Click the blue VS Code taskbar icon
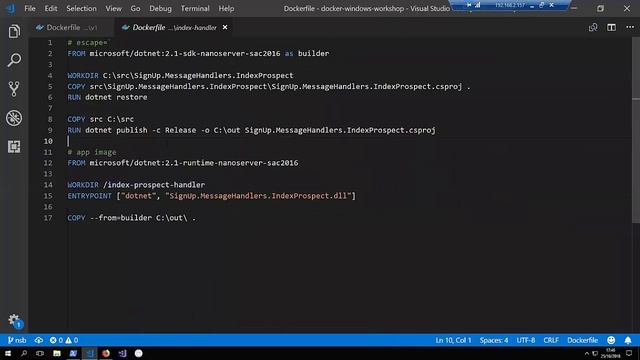This screenshot has height=360, width=640. pyautogui.click(x=89, y=353)
